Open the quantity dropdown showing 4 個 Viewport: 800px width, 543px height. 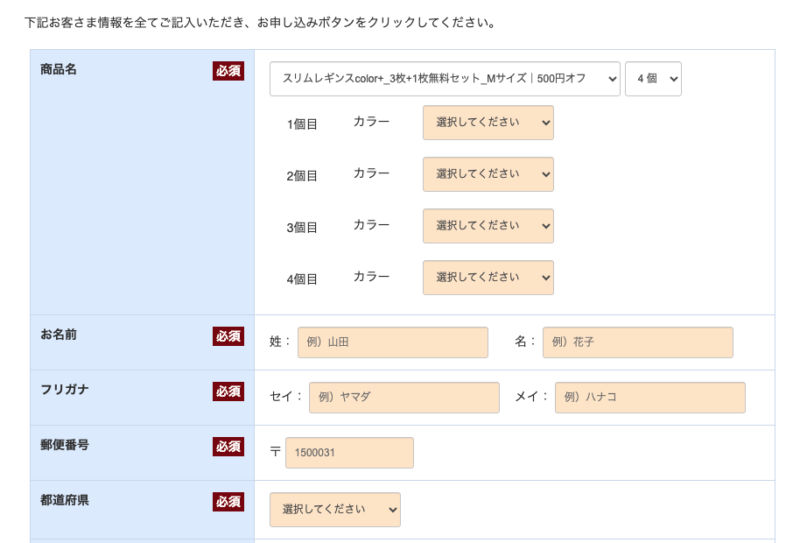tap(653, 79)
